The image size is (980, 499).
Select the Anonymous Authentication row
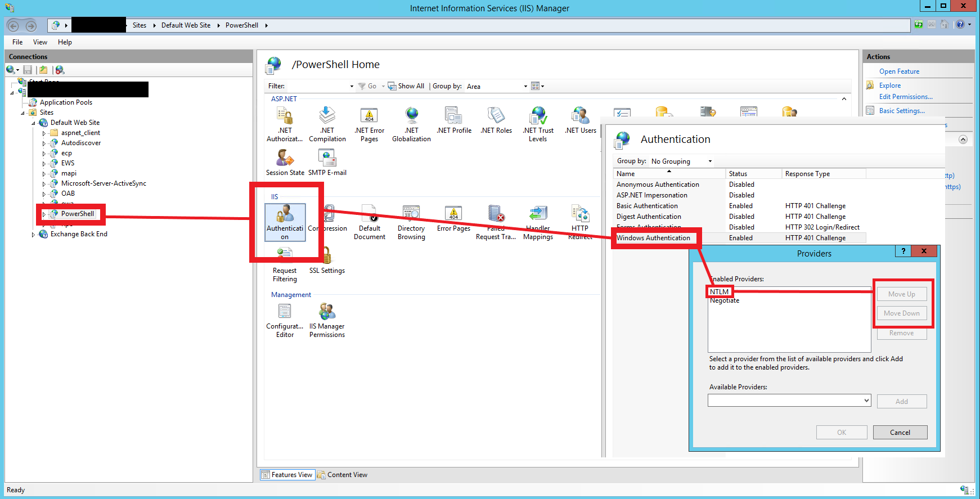[x=739, y=185]
